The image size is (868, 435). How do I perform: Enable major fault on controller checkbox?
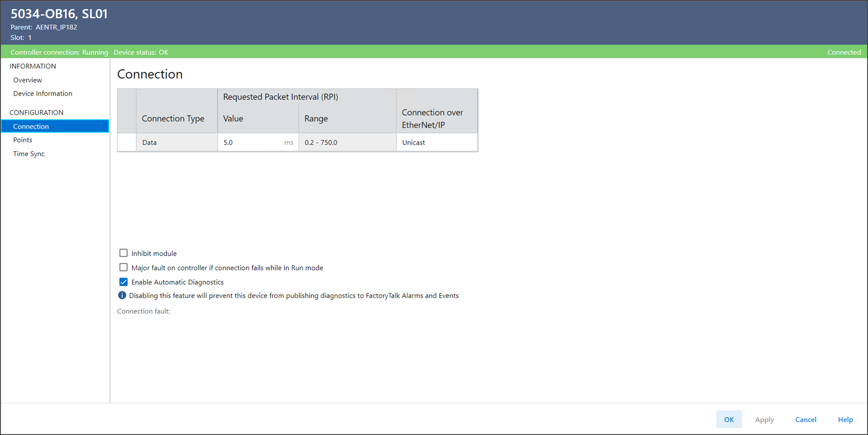point(123,268)
